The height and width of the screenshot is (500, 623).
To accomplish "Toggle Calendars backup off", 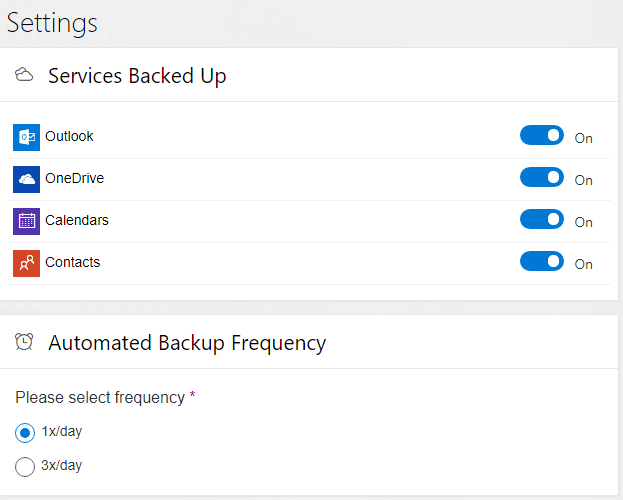I will [542, 220].
